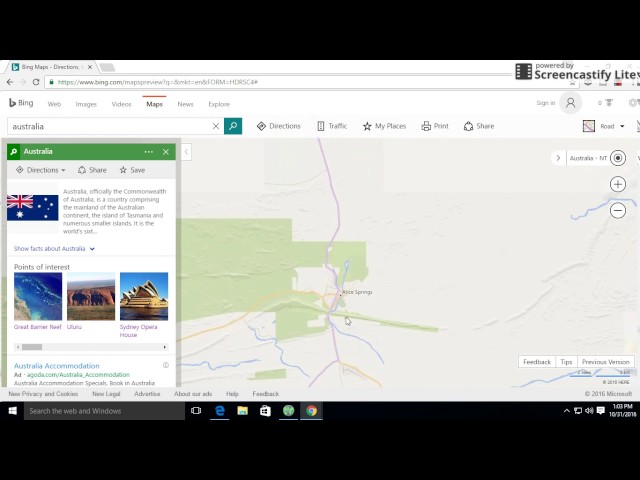Open the Sydney Opera House thumbnail
This screenshot has width=640, height=480.
point(144,296)
